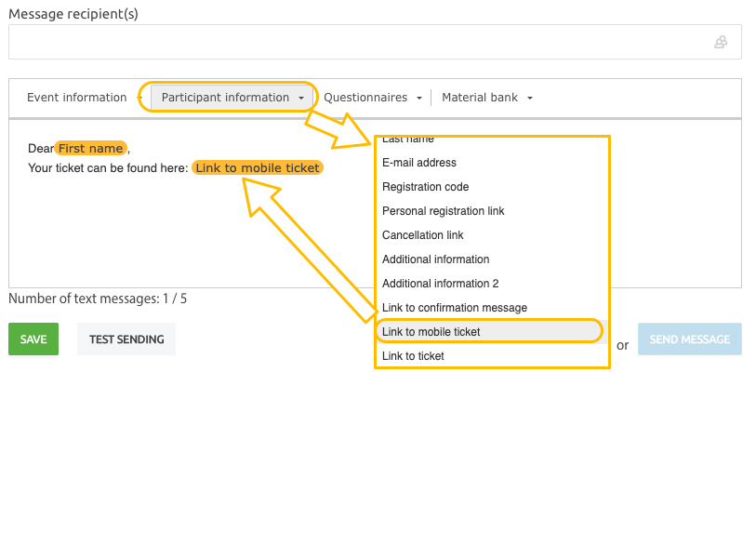Click the SEND MESSAGE button
756x558 pixels.
689,339
